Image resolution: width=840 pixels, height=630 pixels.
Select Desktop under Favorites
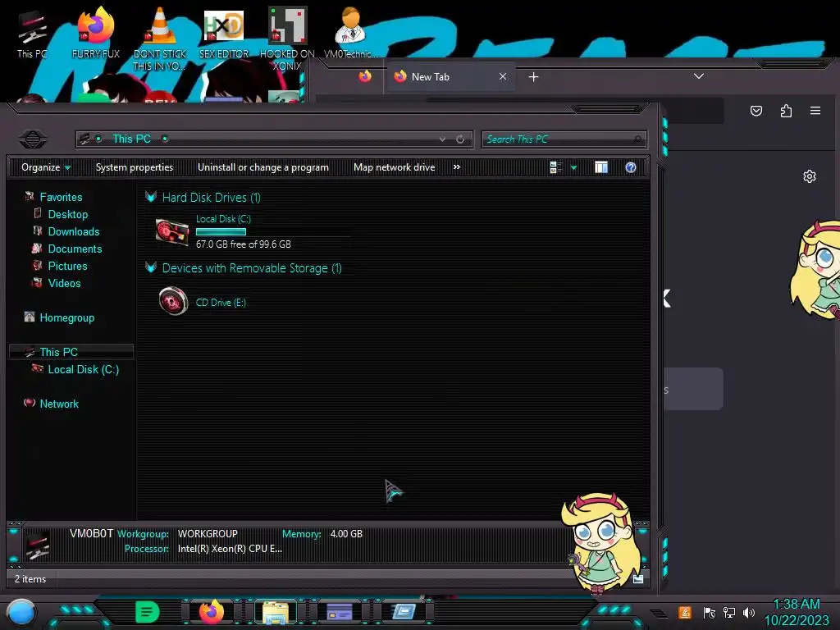[67, 214]
